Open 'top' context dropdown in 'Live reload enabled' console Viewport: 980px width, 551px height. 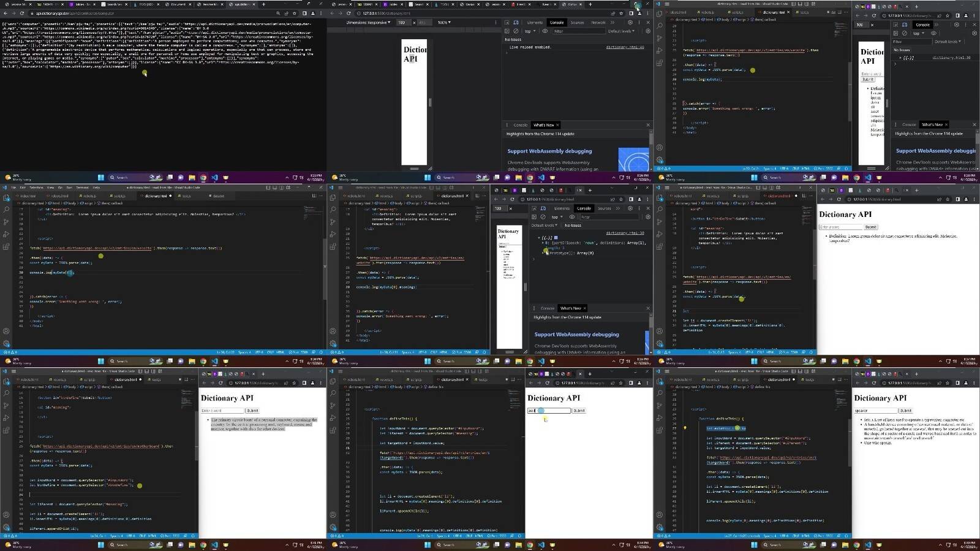click(529, 31)
